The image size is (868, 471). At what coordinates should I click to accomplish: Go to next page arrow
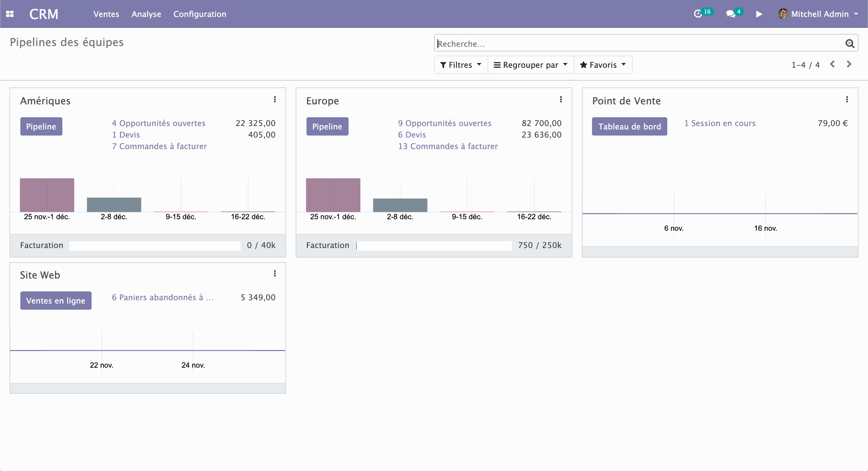tap(849, 64)
